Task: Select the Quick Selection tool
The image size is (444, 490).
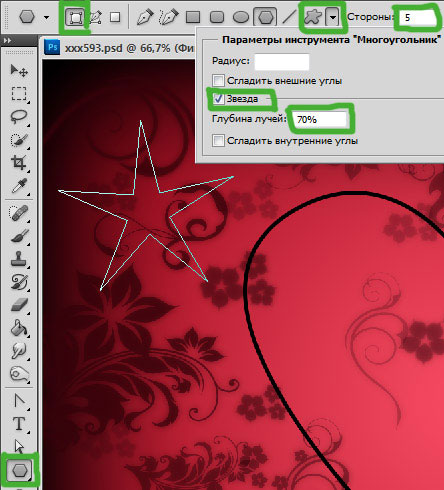Action: click(x=19, y=140)
